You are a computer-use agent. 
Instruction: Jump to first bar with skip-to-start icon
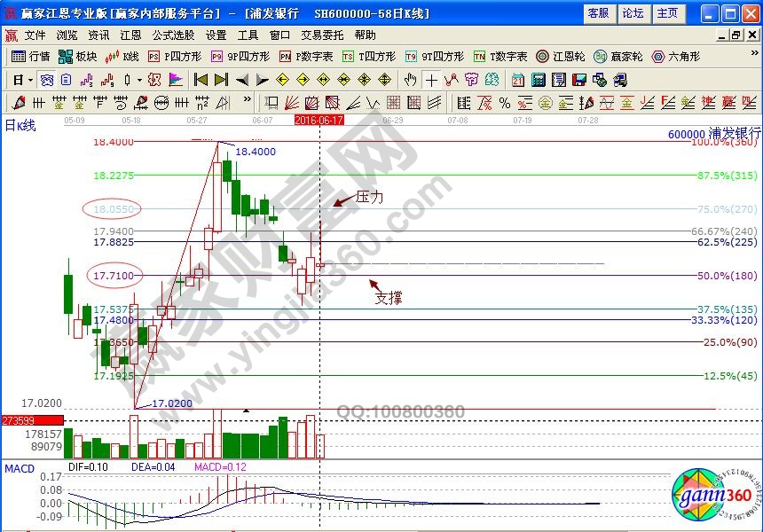pos(201,80)
